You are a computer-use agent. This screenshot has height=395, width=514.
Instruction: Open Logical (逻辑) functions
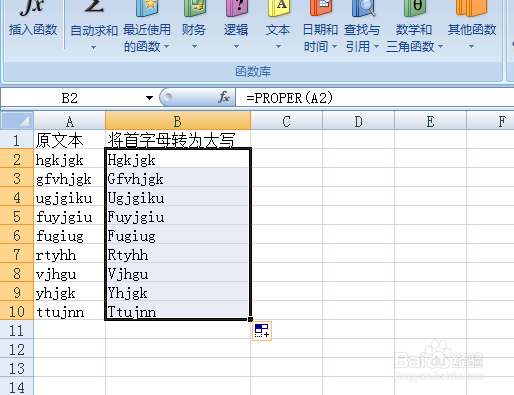tap(236, 25)
